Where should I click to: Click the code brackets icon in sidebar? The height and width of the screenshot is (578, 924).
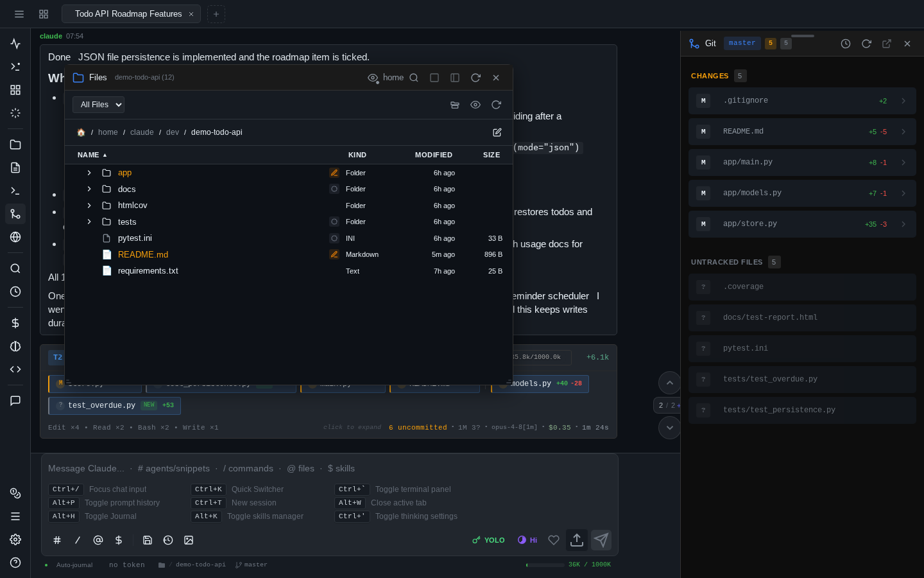point(15,369)
